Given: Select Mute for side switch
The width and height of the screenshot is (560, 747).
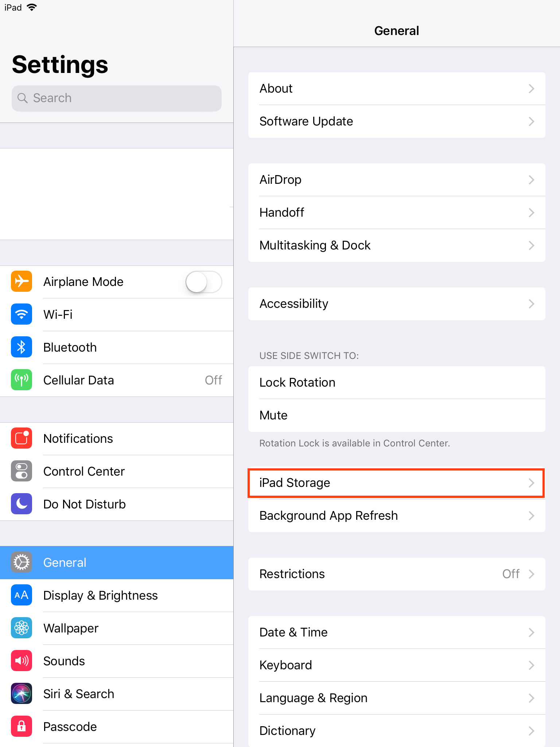Looking at the screenshot, I should [x=397, y=415].
